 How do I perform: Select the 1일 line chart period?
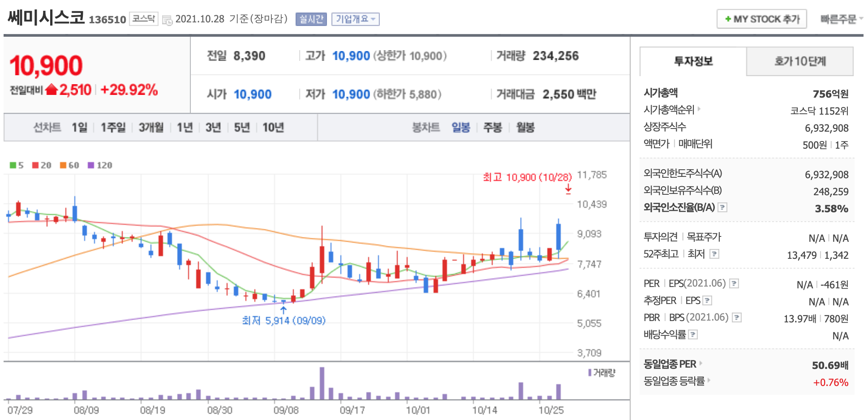pyautogui.click(x=80, y=128)
